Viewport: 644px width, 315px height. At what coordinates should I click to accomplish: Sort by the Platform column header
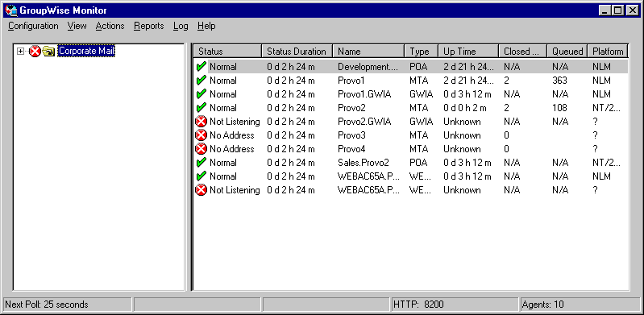(x=608, y=52)
